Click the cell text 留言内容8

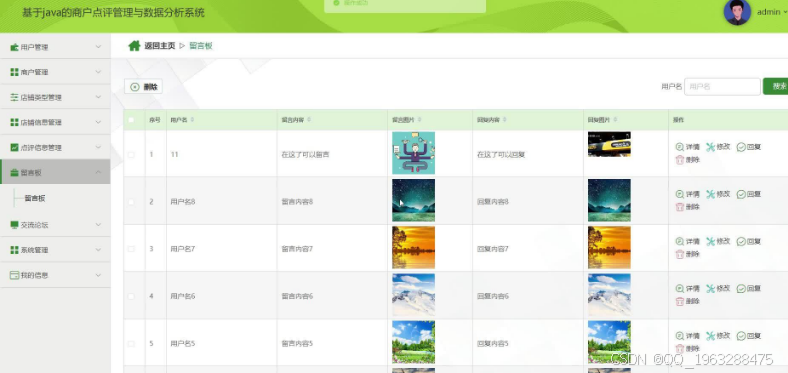point(297,202)
